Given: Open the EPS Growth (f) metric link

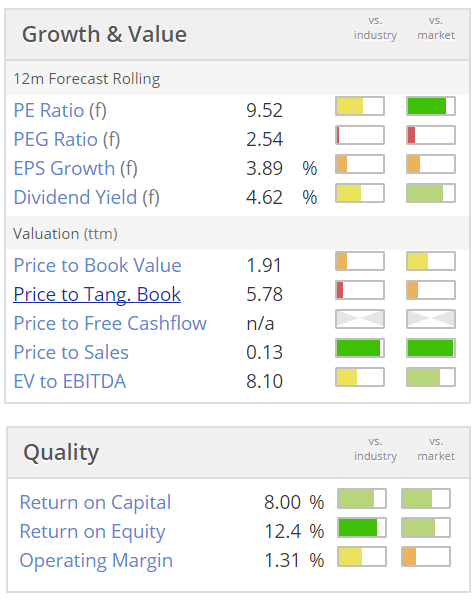Looking at the screenshot, I should 75,168.
